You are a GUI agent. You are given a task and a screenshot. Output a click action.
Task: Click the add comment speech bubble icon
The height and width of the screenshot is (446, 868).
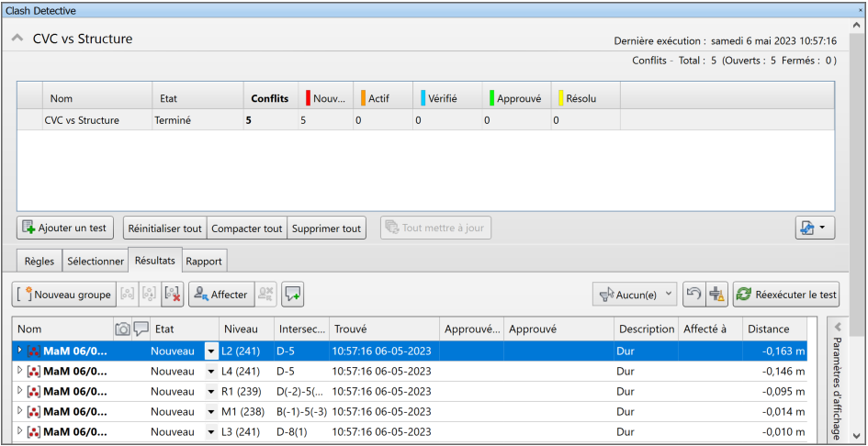coord(293,295)
